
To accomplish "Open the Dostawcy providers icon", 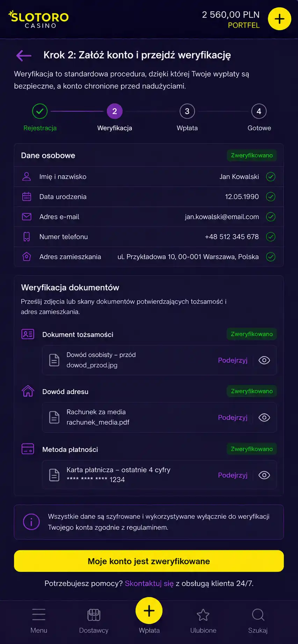I will [x=94, y=615].
